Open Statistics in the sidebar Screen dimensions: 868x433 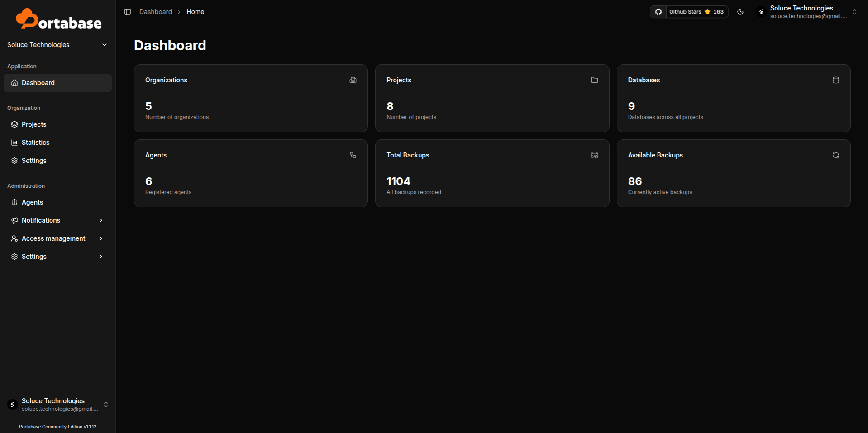point(35,143)
